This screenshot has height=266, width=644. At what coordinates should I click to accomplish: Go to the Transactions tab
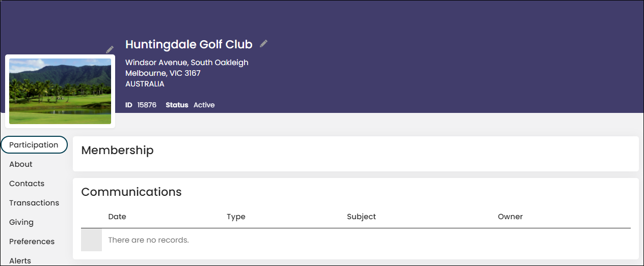click(x=34, y=203)
